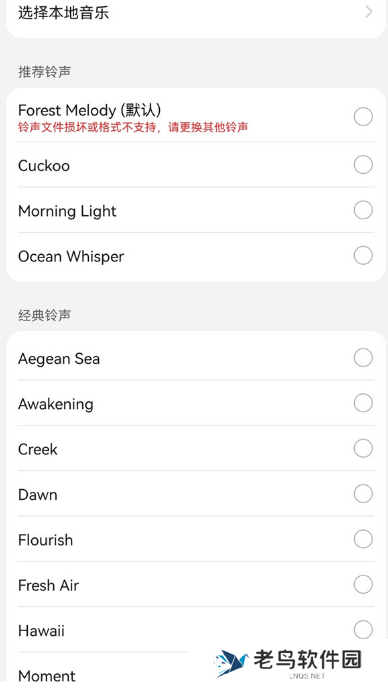This screenshot has width=388, height=689.
Task: Pick the Dawn radio button
Action: (x=363, y=493)
